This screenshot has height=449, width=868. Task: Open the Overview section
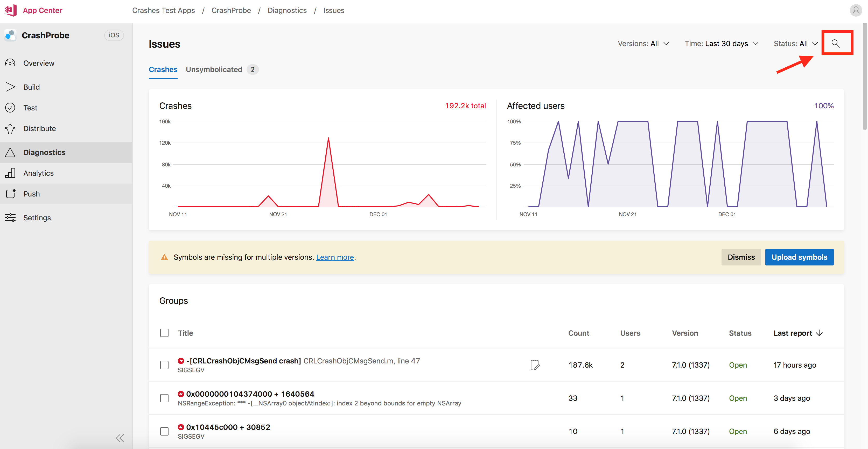(x=38, y=63)
